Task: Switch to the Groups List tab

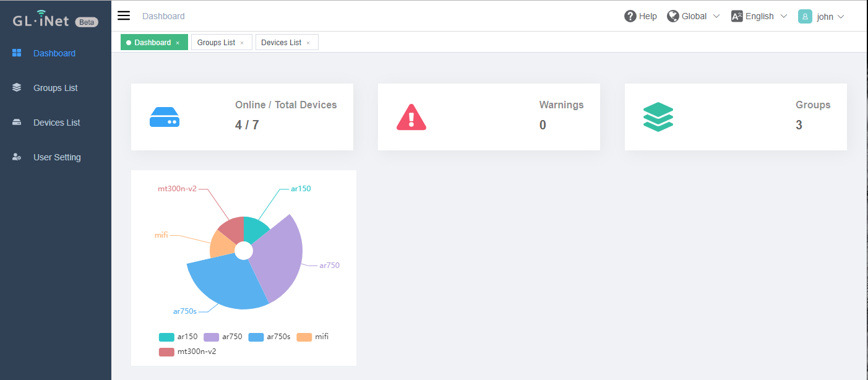Action: 221,43
